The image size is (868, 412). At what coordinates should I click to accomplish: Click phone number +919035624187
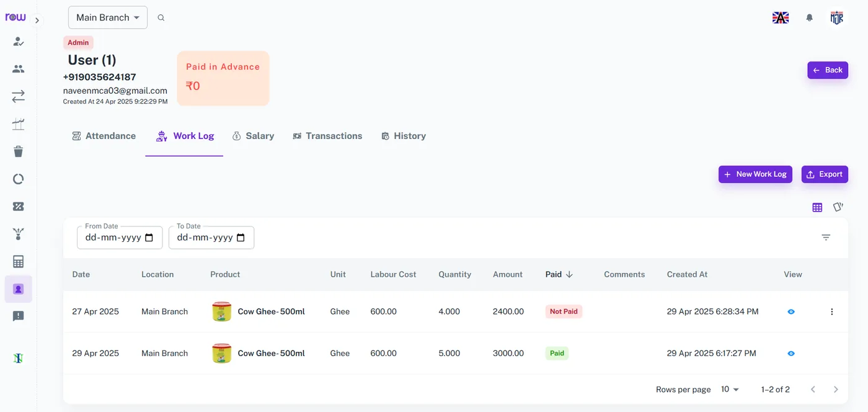point(99,77)
